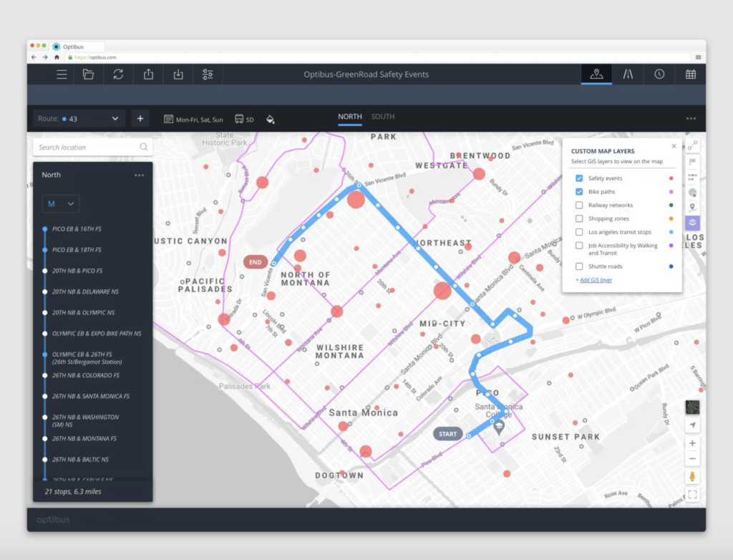Image resolution: width=733 pixels, height=560 pixels.
Task: Uncheck the Safety events layer
Action: 579,178
